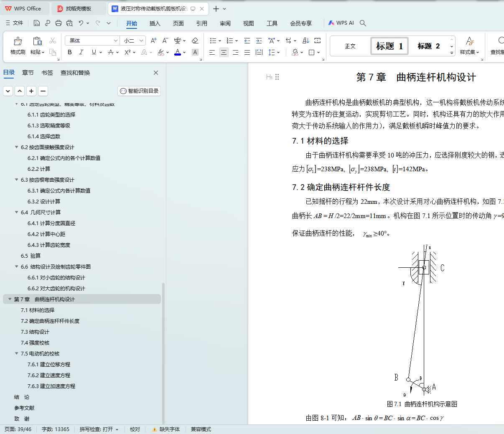Collapse the 第7章 曲柄连杆机构设计 outline node
504x434 pixels.
click(x=10, y=299)
